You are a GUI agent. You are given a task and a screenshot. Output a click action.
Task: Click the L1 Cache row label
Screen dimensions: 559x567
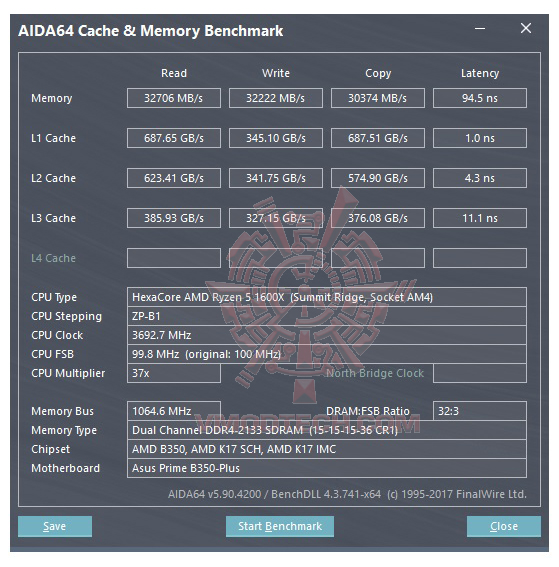pyautogui.click(x=54, y=138)
